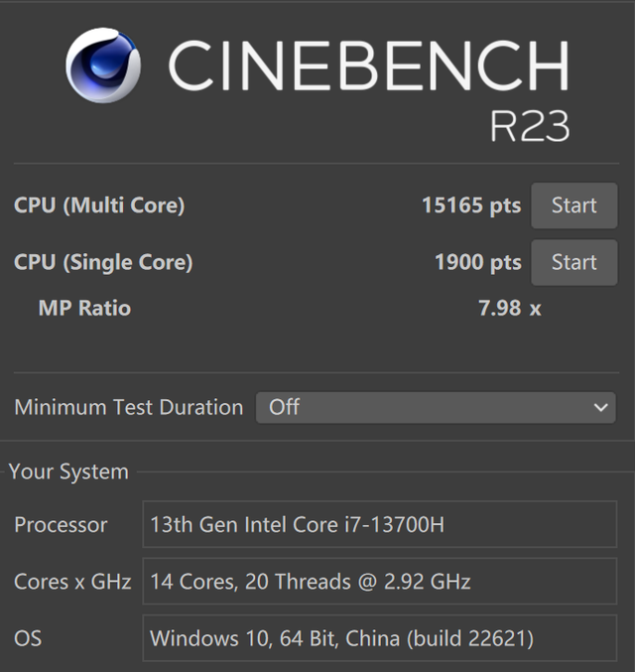Click the Processor field showing i7-13700H
The height and width of the screenshot is (672, 635).
pos(379,524)
